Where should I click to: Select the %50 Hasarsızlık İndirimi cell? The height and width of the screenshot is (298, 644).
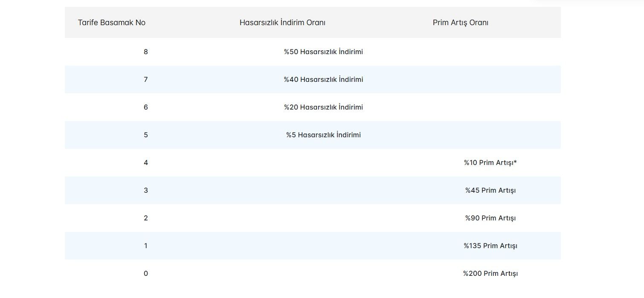point(323,52)
